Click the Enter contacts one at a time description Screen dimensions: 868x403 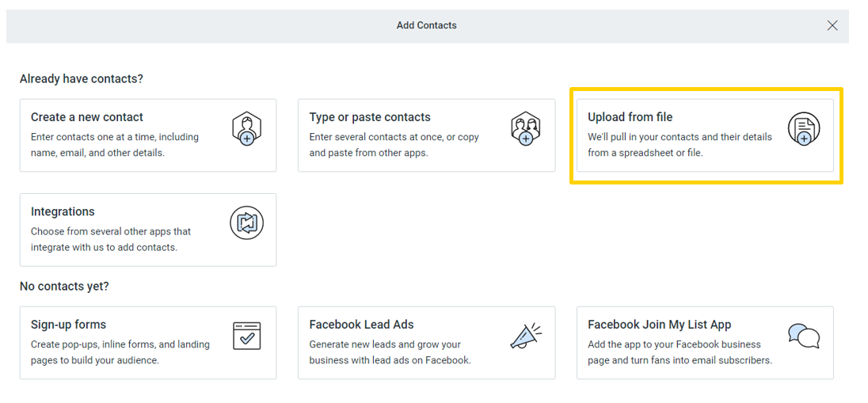[115, 145]
